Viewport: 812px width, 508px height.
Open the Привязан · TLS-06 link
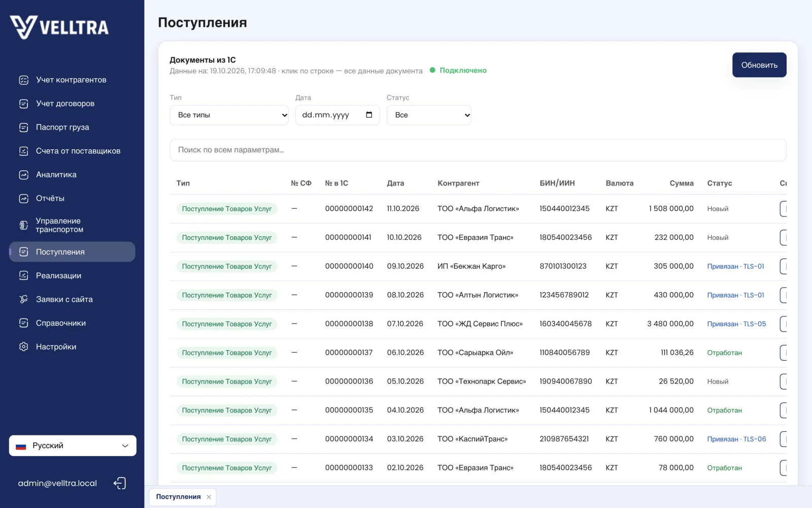coord(736,439)
